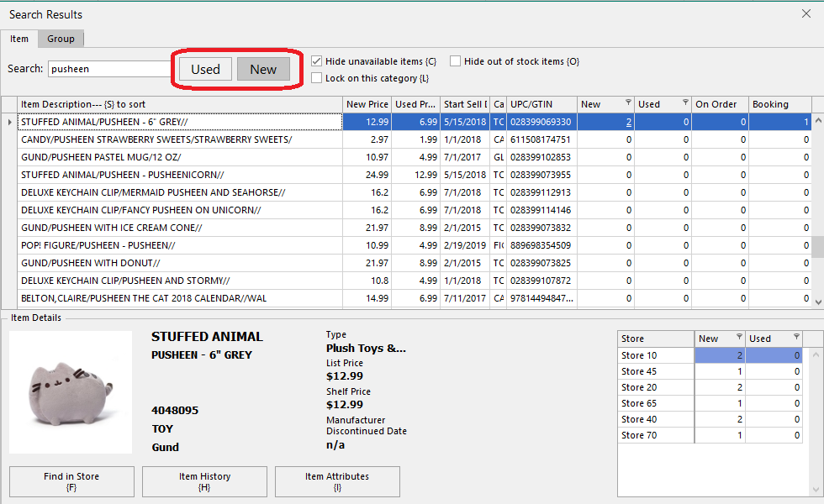The height and width of the screenshot is (504, 824).
Task: Select GUND/PUSHEEN WITH ICE CREAM CONE row
Action: coord(415,228)
